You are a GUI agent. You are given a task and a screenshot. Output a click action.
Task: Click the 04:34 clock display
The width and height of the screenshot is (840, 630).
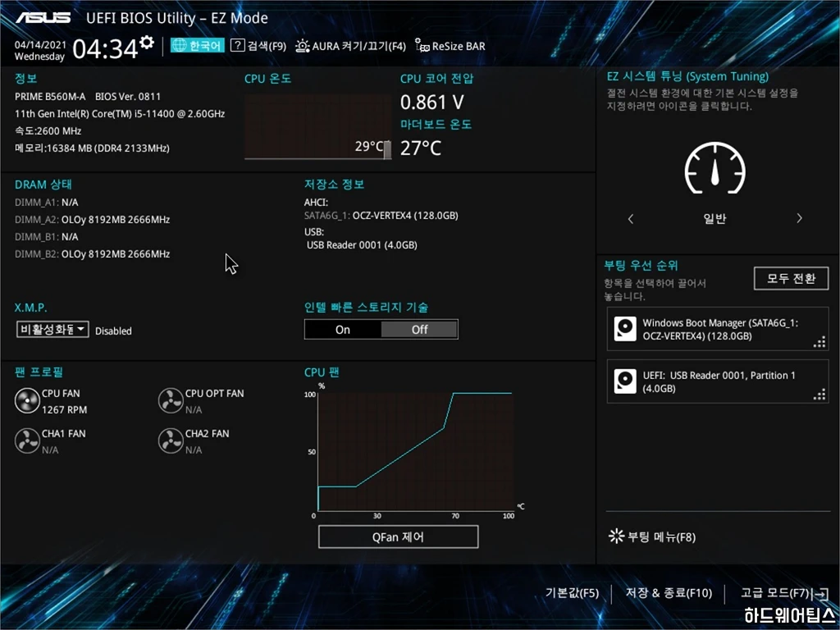tap(105, 48)
